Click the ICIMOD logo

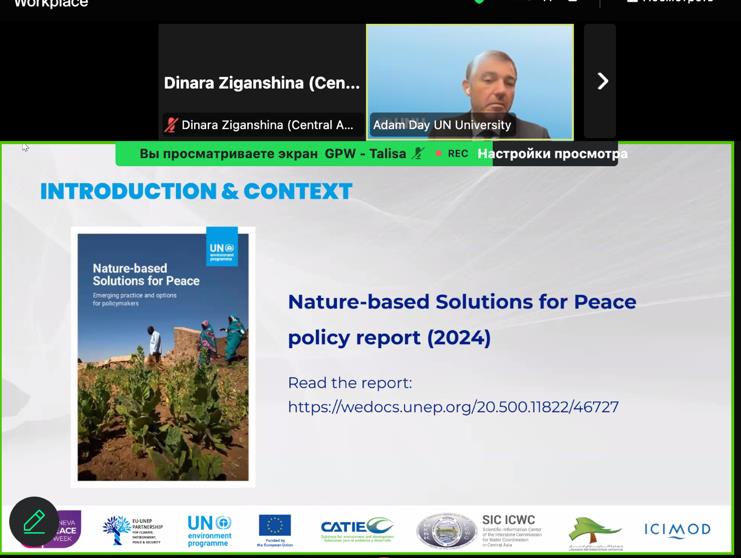click(x=677, y=530)
